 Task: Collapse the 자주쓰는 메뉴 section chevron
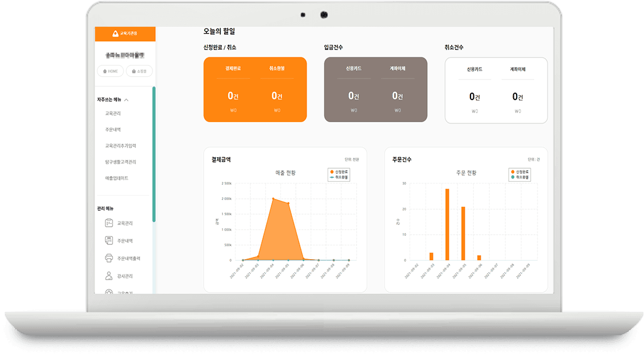tap(126, 100)
